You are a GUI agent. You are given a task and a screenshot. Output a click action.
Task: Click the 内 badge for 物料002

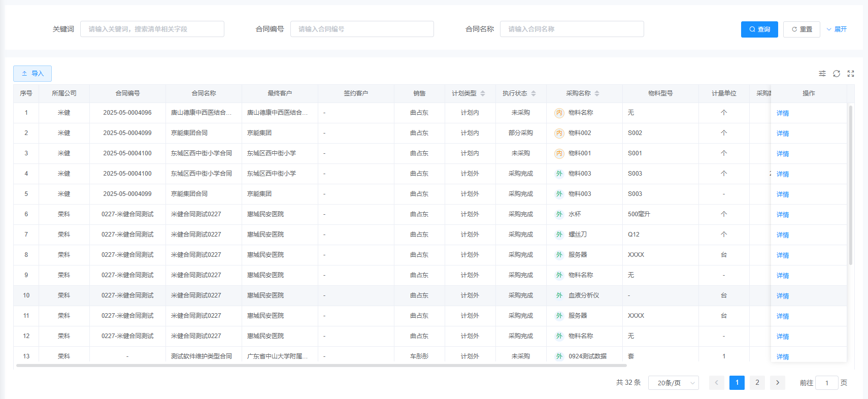tap(559, 133)
